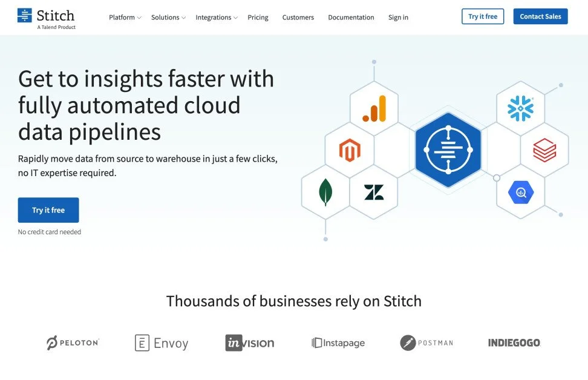
Task: Click the outlined Try it free header button
Action: pyautogui.click(x=482, y=16)
